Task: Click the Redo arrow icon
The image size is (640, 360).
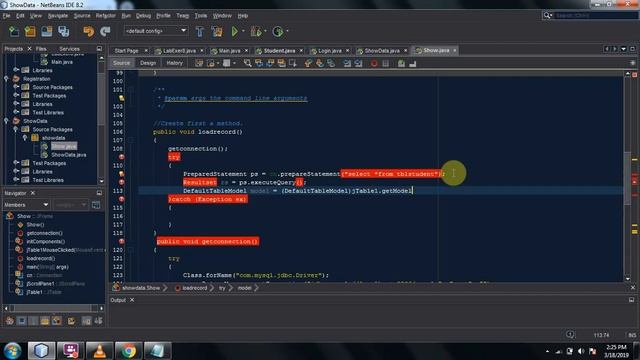Action: pos(105,31)
